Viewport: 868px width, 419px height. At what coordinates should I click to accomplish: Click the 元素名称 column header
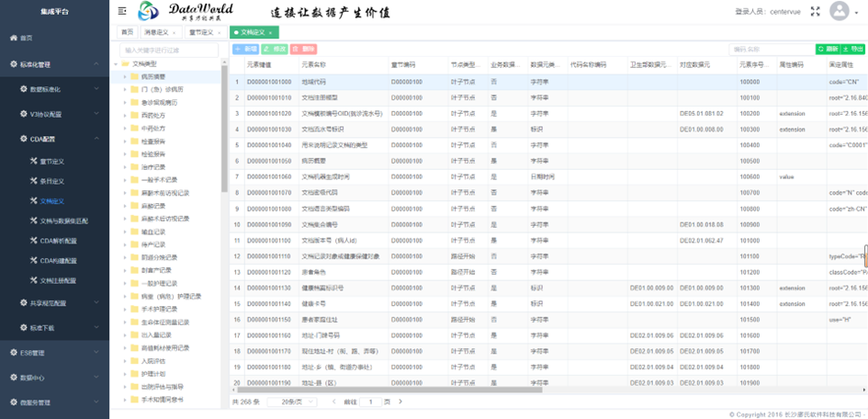coord(313,64)
